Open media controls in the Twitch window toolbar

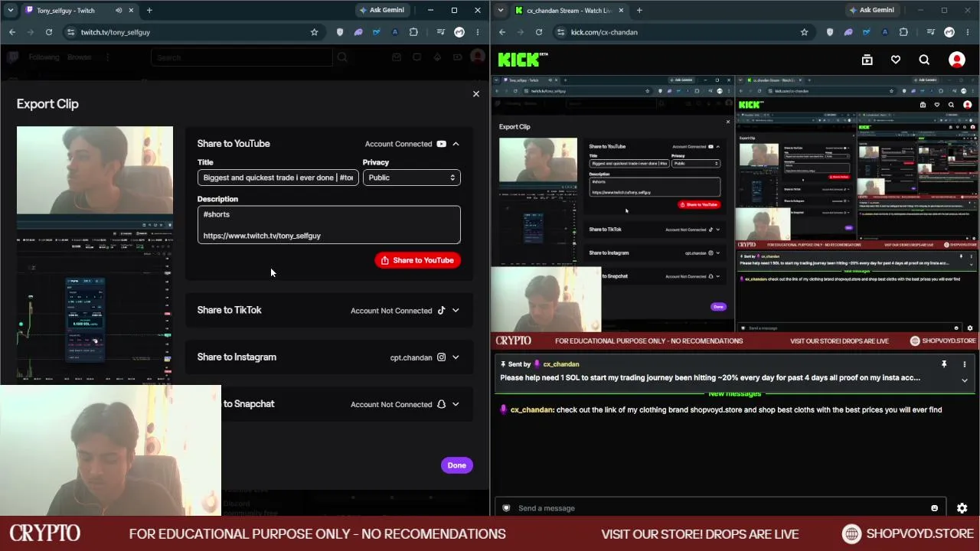441,32
